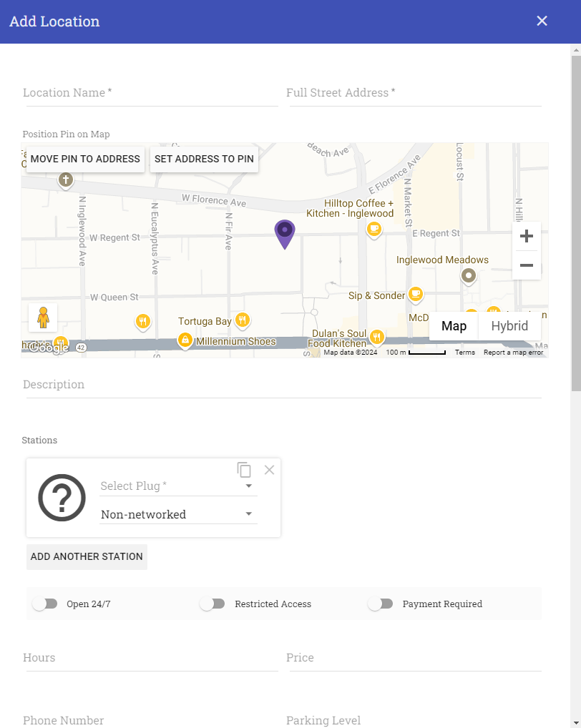Switch map to Hybrid view
The width and height of the screenshot is (581, 728).
click(x=509, y=326)
